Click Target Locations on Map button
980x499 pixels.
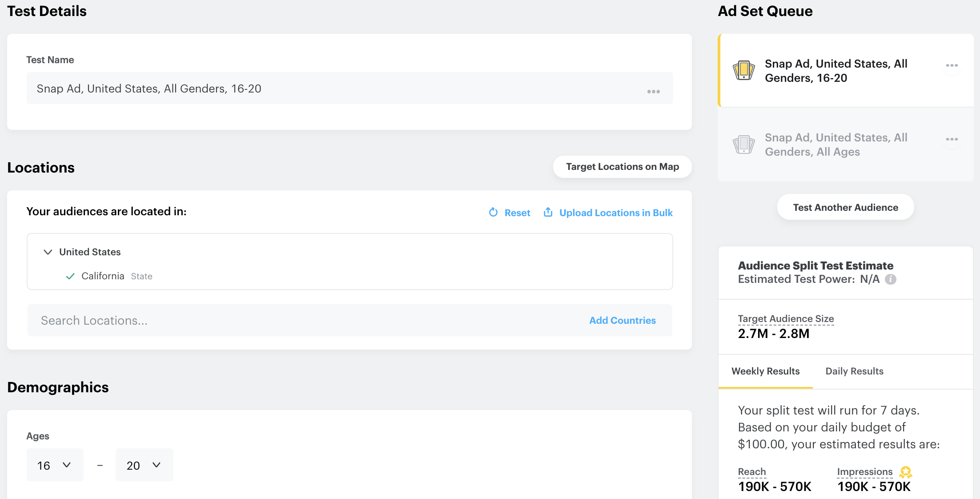[x=622, y=167]
